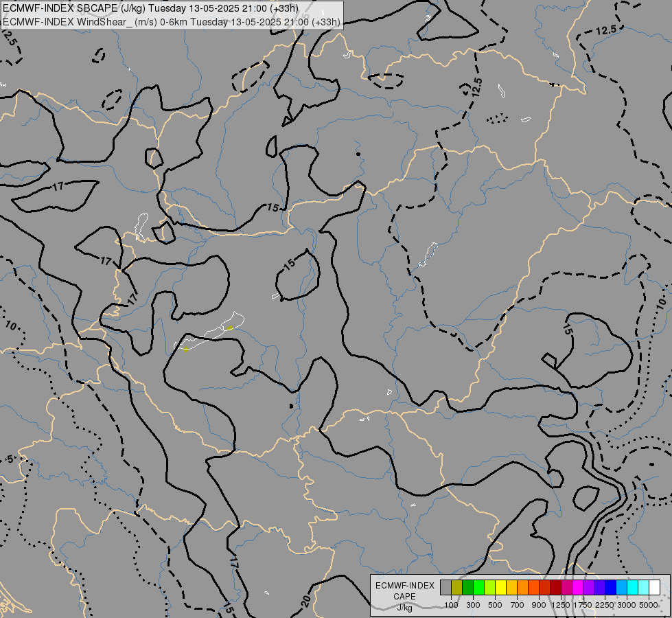Click the legend word CAPE
Viewport: 672px width, 618px height.
coord(404,597)
